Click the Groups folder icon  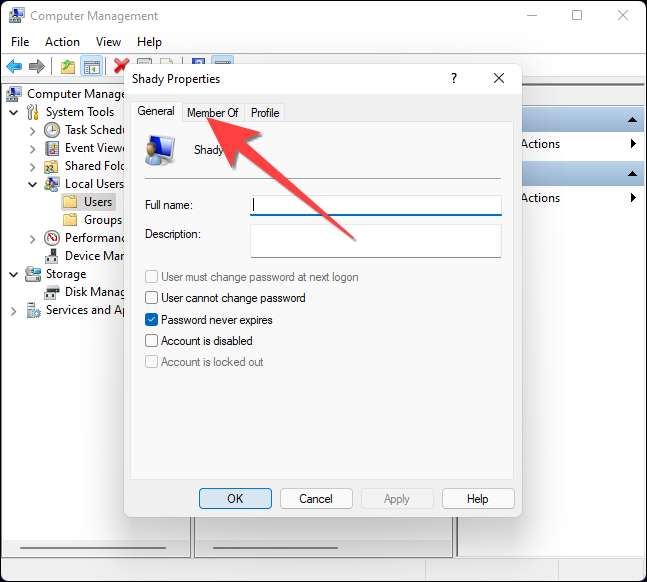tap(70, 220)
